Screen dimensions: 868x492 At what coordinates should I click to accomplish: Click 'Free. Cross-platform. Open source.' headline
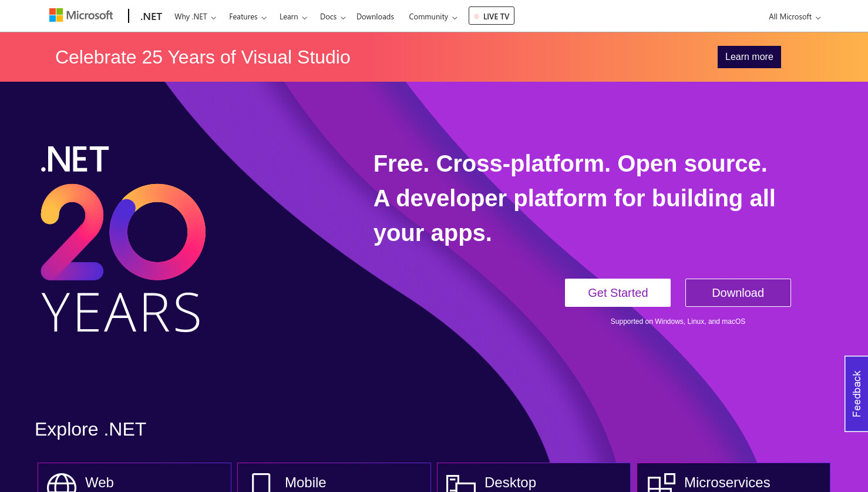pyautogui.click(x=570, y=163)
